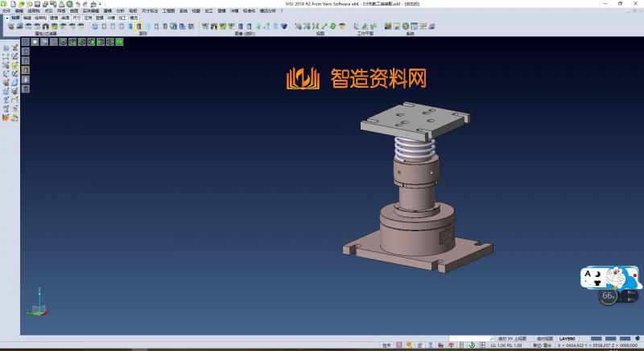Click the middle blue color swatch in the status bar

click(x=611, y=339)
